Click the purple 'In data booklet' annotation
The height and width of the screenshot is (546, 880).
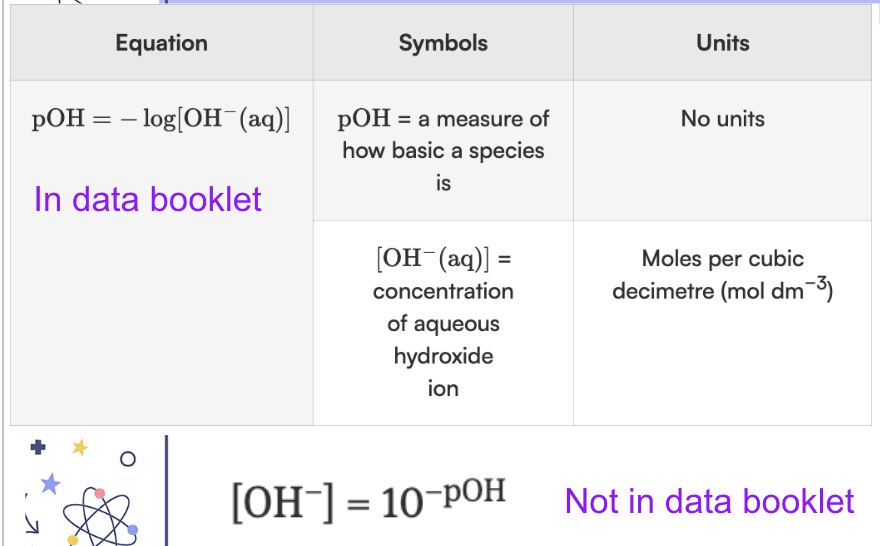pyautogui.click(x=148, y=199)
